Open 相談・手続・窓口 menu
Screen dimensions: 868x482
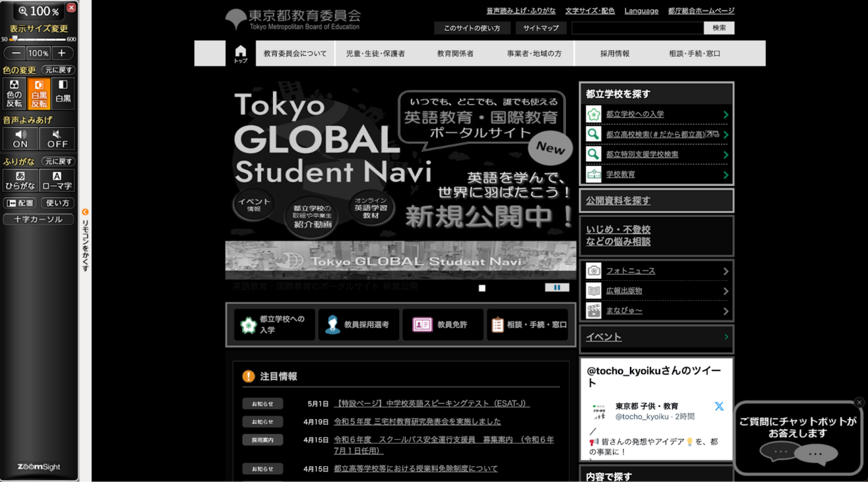coord(694,54)
